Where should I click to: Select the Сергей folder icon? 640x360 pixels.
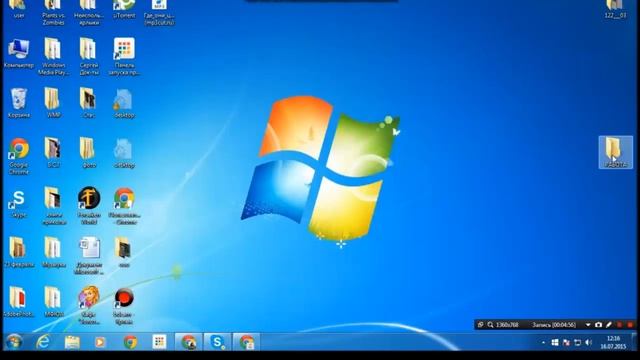pyautogui.click(x=89, y=56)
